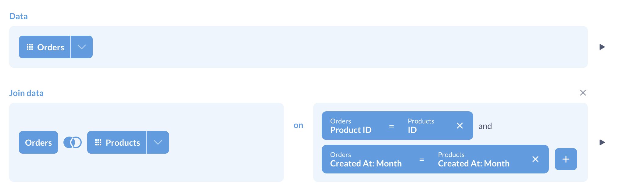This screenshot has height=189, width=644.
Task: Click the Orders data source label
Action: click(51, 47)
